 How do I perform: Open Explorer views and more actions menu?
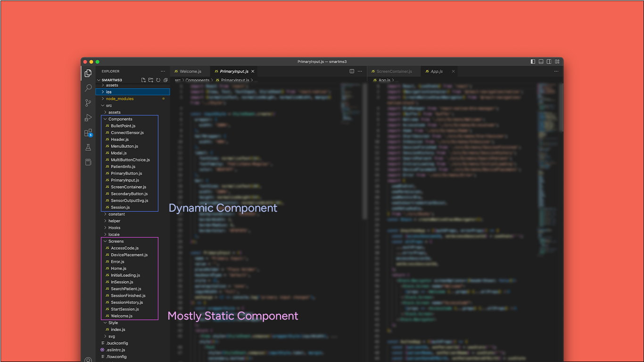pos(163,71)
